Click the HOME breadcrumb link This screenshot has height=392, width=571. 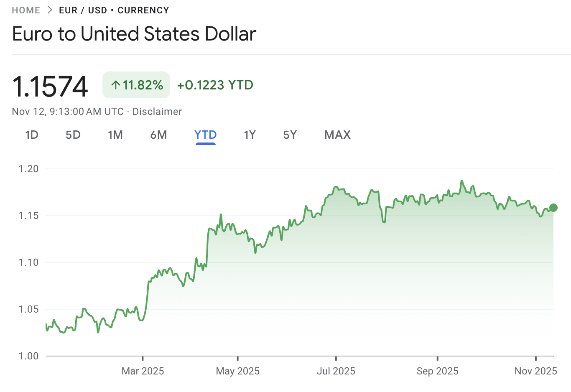pos(26,10)
